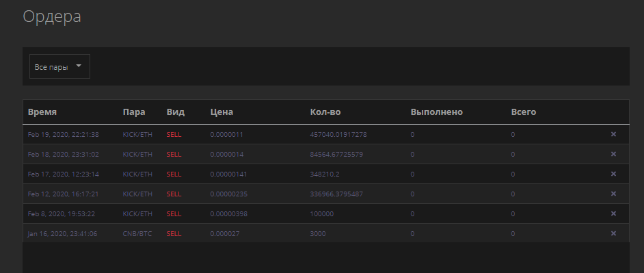Click SELL in the 0.0000014 price row
The height and width of the screenshot is (273, 644).
(174, 154)
